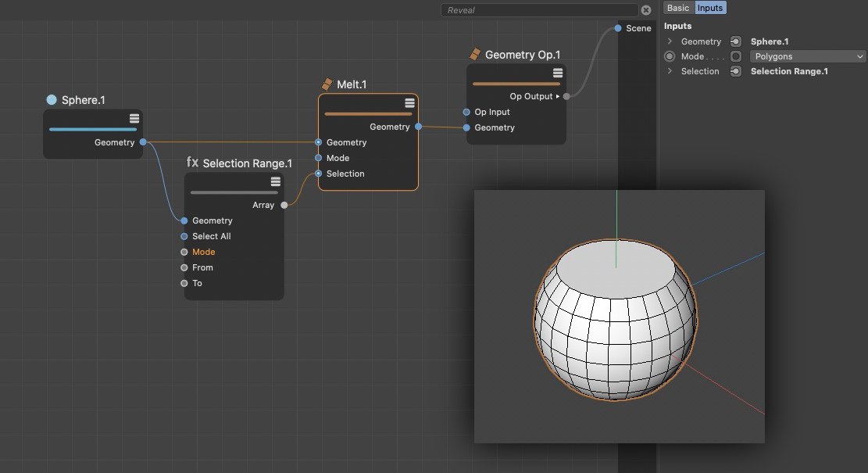Select the Melt.1 node title
Viewport: 868px width, 473px height.
(x=352, y=84)
